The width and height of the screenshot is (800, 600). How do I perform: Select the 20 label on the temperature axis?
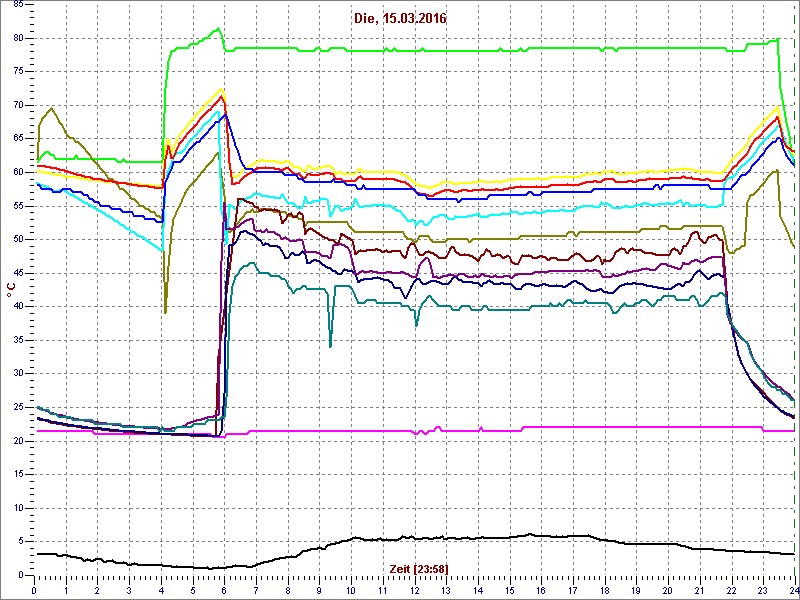[17, 441]
